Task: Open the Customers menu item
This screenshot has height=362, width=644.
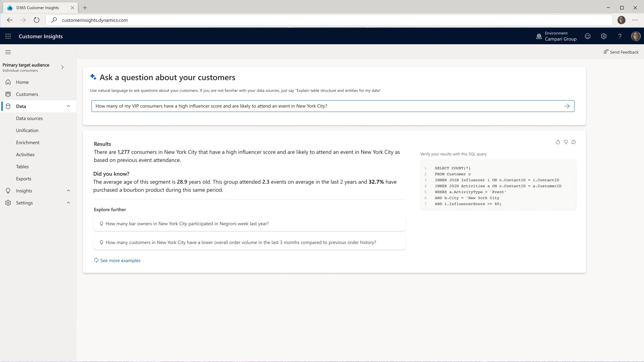Action: point(27,94)
